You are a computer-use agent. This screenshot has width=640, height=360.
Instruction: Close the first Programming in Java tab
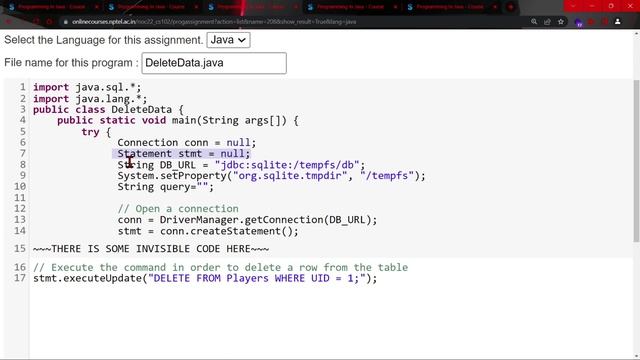click(x=96, y=7)
